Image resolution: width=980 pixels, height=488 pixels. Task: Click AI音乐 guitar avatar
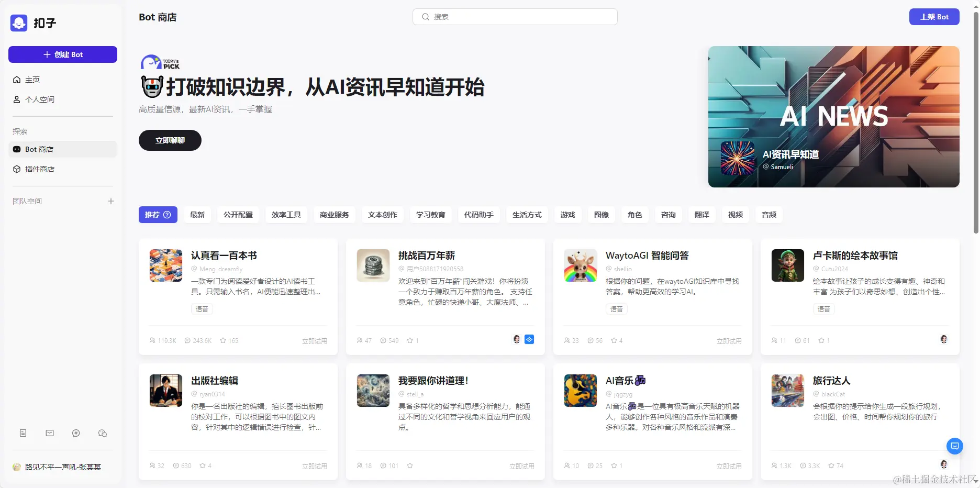tap(581, 391)
